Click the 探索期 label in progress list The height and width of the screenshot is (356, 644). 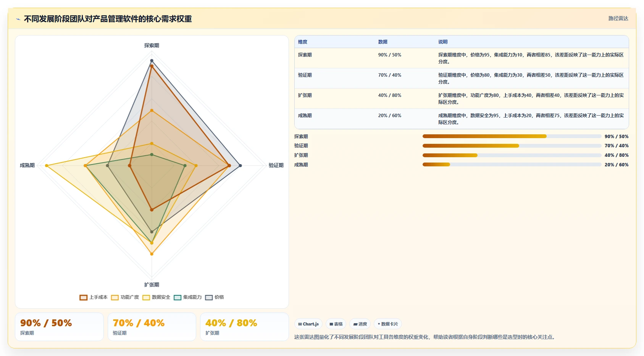(301, 137)
